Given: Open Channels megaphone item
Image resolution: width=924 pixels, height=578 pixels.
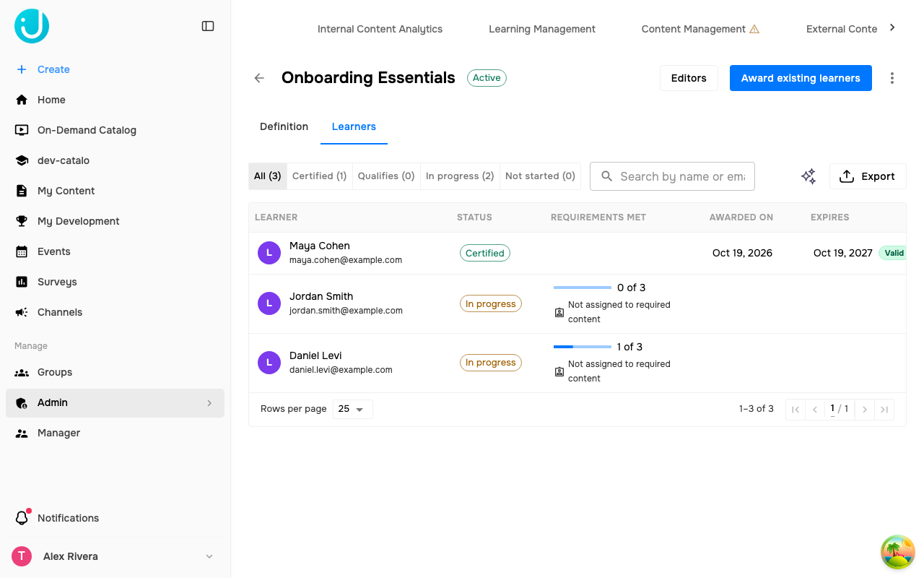Looking at the screenshot, I should tap(115, 312).
